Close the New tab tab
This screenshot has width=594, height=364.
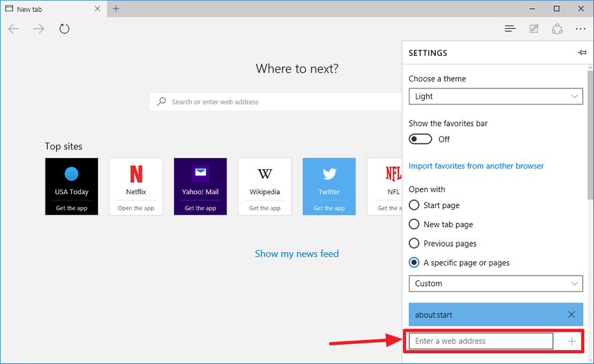pyautogui.click(x=97, y=9)
